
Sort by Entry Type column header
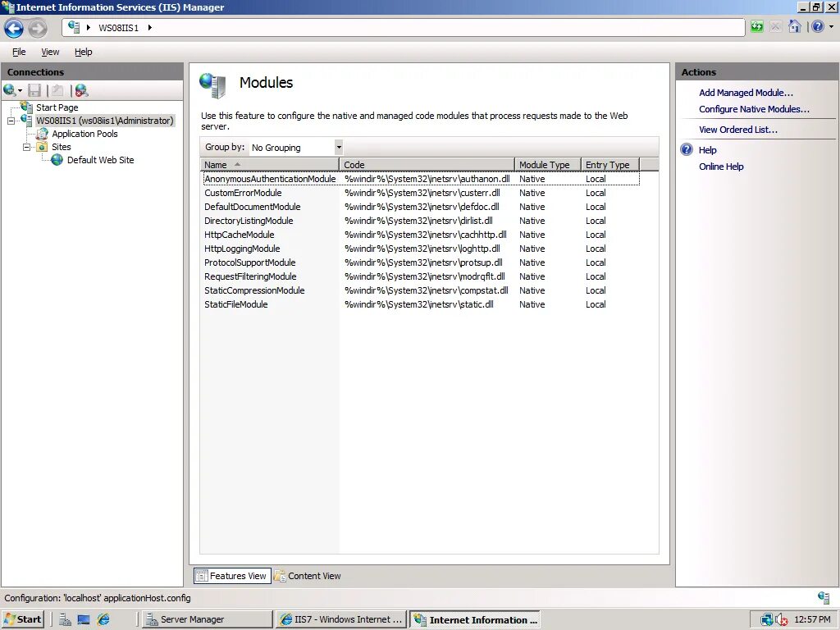pos(610,164)
